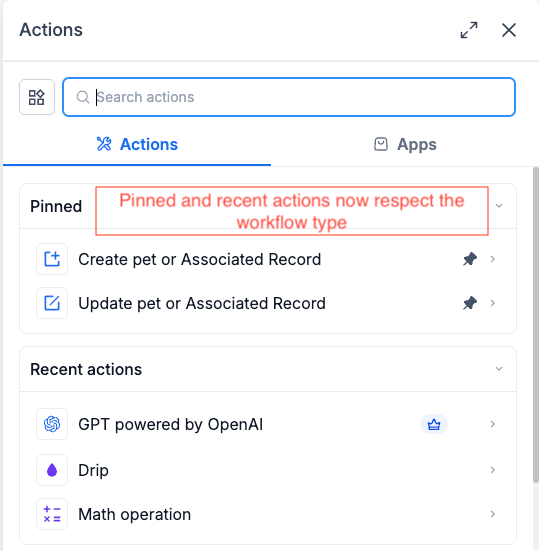Click the purple Drip droplet icon

[52, 470]
